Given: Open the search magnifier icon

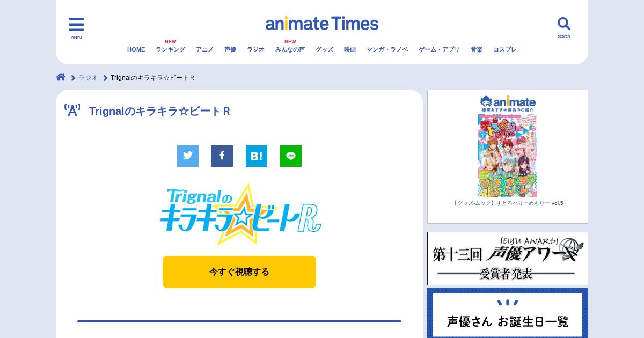Looking at the screenshot, I should pyautogui.click(x=564, y=24).
